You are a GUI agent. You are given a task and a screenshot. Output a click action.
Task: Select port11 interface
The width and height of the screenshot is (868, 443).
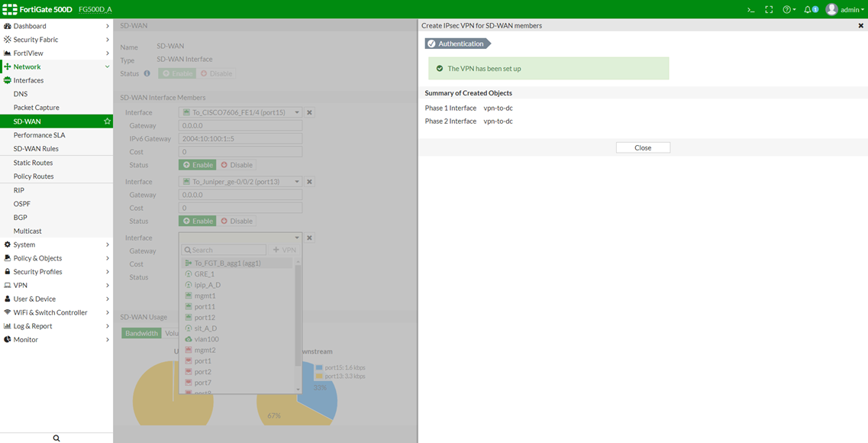coord(237,306)
